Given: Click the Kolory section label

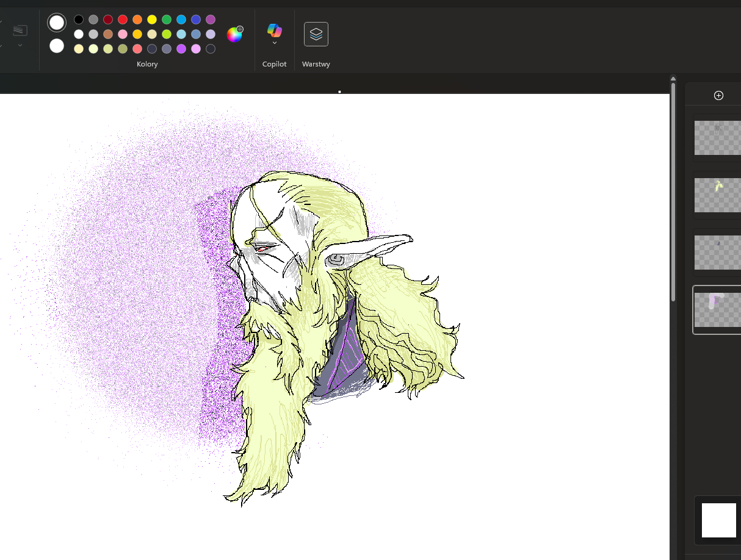Looking at the screenshot, I should pyautogui.click(x=147, y=64).
